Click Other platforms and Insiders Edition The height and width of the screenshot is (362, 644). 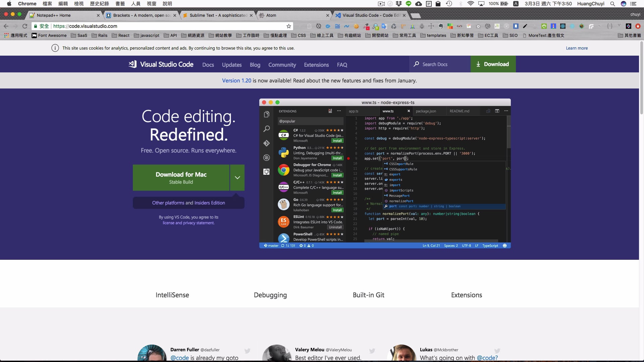coord(189,203)
